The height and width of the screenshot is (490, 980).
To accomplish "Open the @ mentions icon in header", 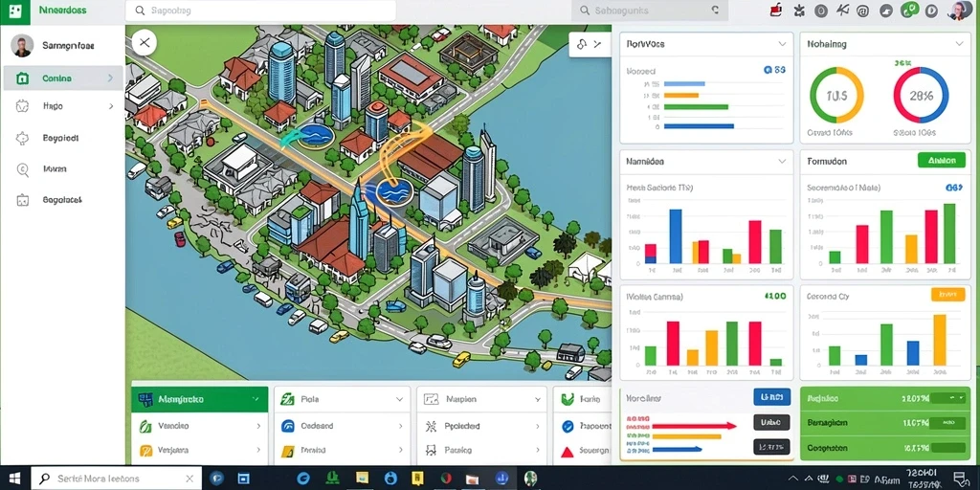I will coord(863,11).
